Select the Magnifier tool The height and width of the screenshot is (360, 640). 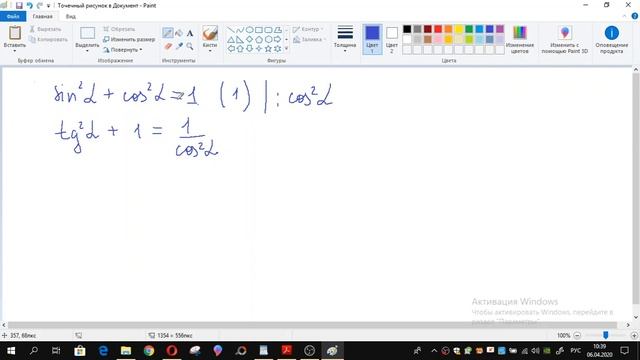pyautogui.click(x=190, y=47)
